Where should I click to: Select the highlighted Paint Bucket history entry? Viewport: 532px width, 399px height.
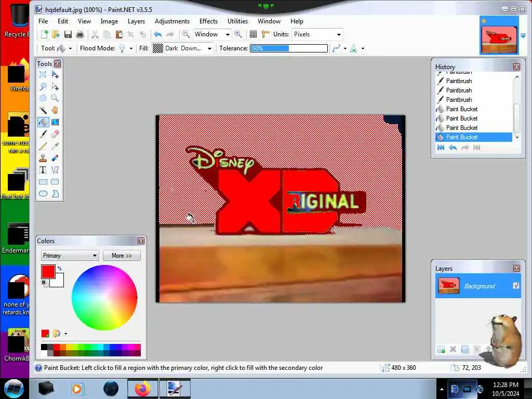474,137
